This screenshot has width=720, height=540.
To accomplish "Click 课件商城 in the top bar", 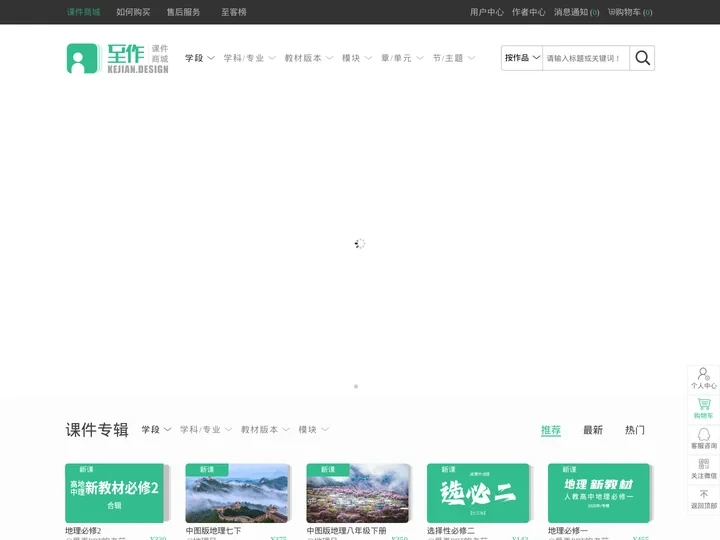I will tap(84, 12).
